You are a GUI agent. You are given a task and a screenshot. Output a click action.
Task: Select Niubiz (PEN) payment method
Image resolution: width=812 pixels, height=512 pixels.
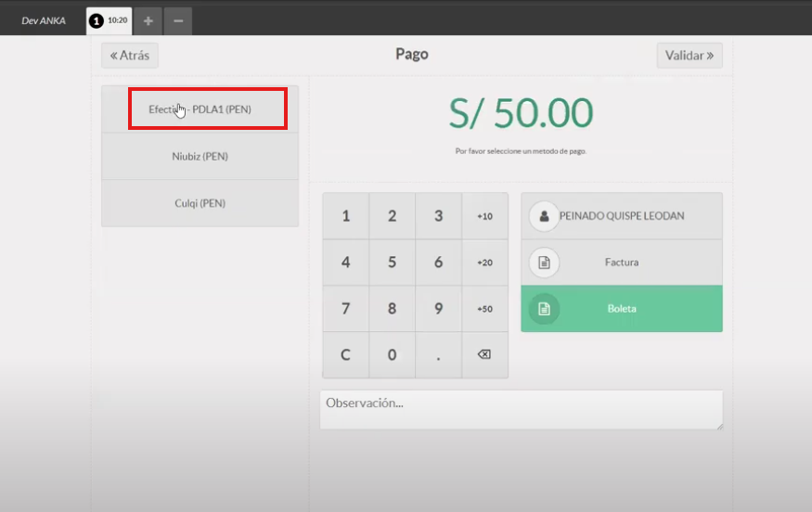tap(200, 156)
